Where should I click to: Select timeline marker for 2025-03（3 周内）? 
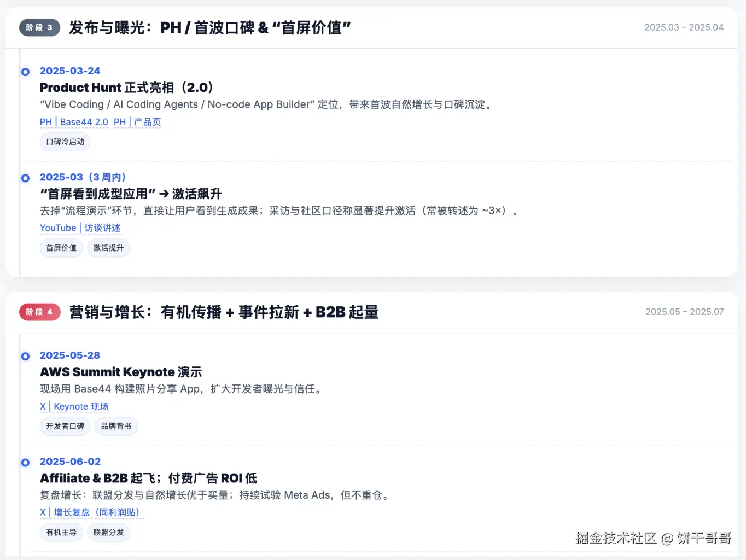pyautogui.click(x=25, y=178)
